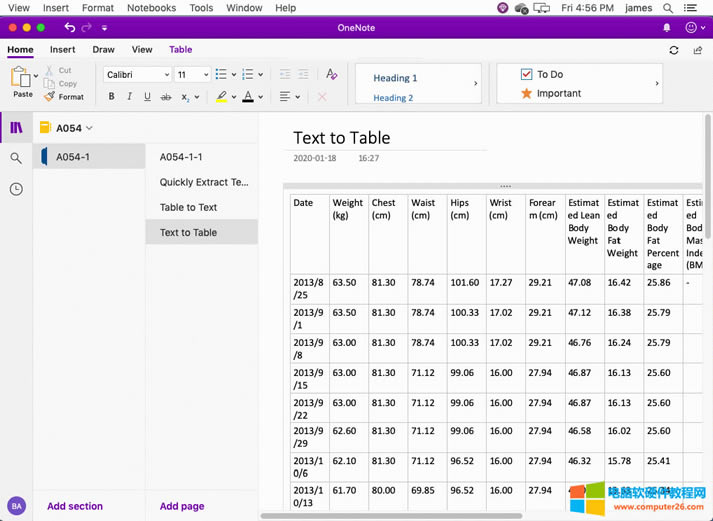Toggle strikethrough formatting
Screen dimensions: 713x521
pos(166,97)
